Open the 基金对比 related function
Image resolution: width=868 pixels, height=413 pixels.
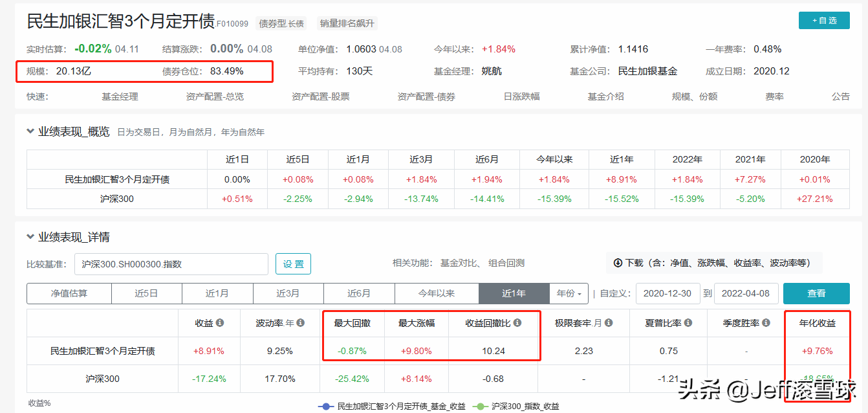click(x=458, y=263)
